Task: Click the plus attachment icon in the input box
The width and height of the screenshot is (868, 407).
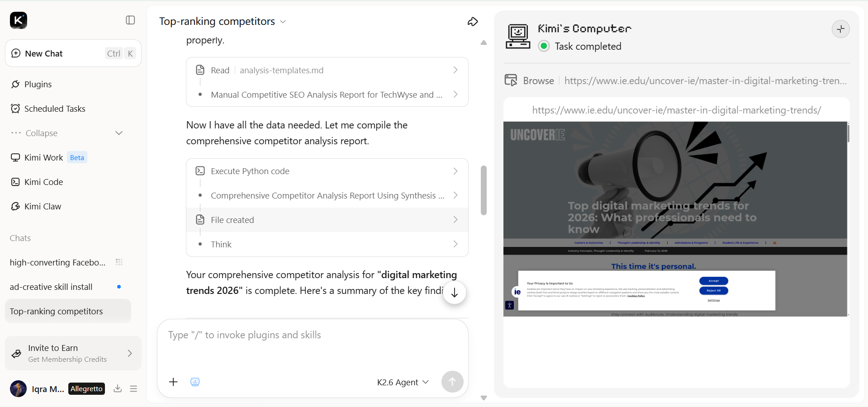Action: 173,382
